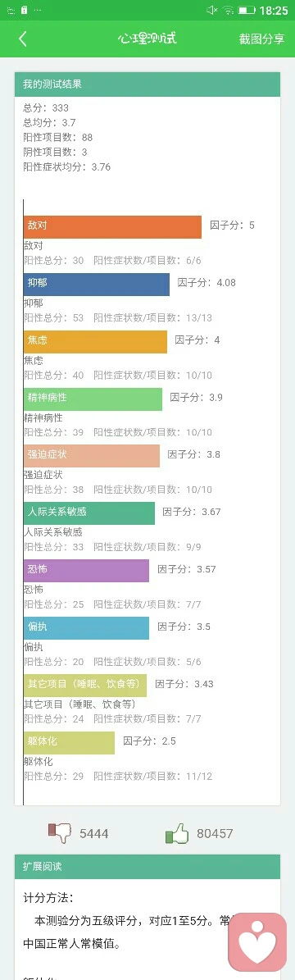The height and width of the screenshot is (980, 295).
Task: Open the floating pink heart icon
Action: click(x=257, y=941)
